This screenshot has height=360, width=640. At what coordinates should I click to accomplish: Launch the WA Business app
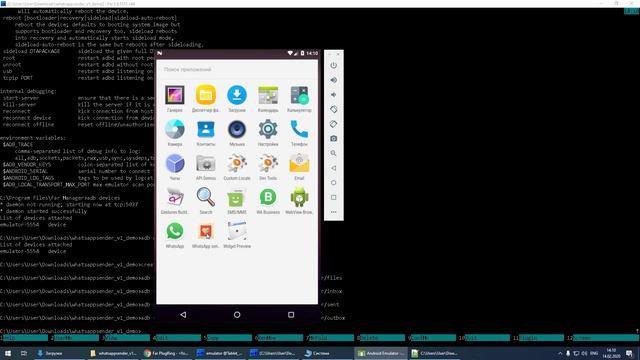click(268, 198)
